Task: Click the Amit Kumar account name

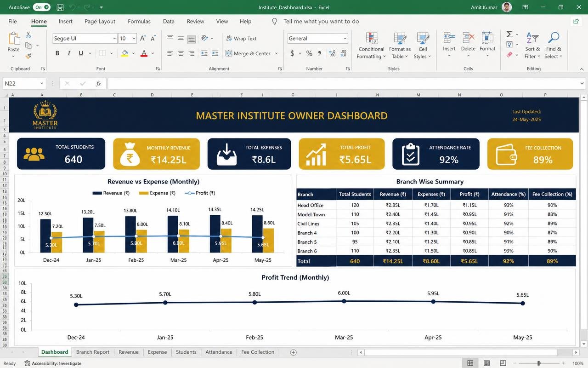Action: (484, 7)
